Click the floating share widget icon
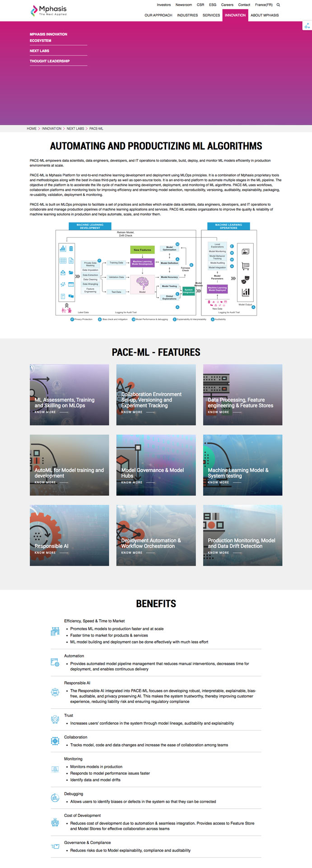This screenshot has width=312, height=868. coord(307,26)
